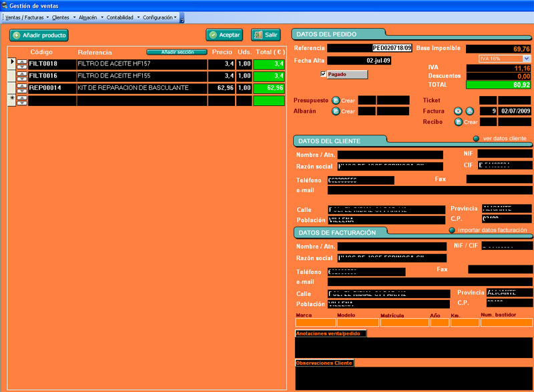This screenshot has width=534, height=392.
Task: Click the Modelo input field
Action: tap(358, 323)
